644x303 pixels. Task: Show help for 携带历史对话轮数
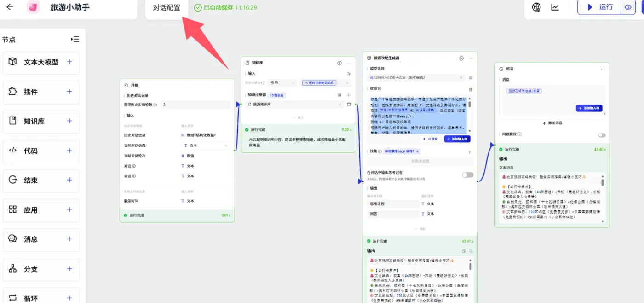155,105
